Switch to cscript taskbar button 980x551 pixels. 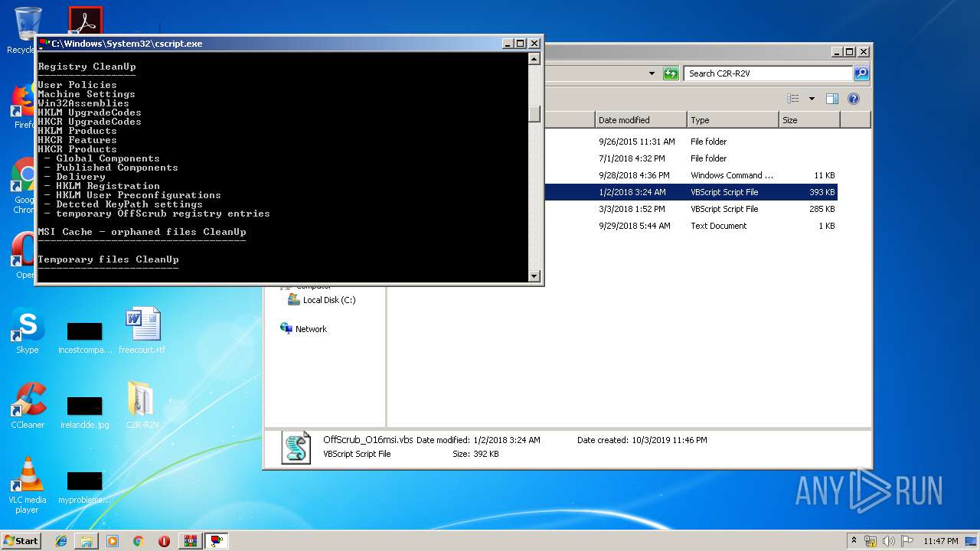217,541
